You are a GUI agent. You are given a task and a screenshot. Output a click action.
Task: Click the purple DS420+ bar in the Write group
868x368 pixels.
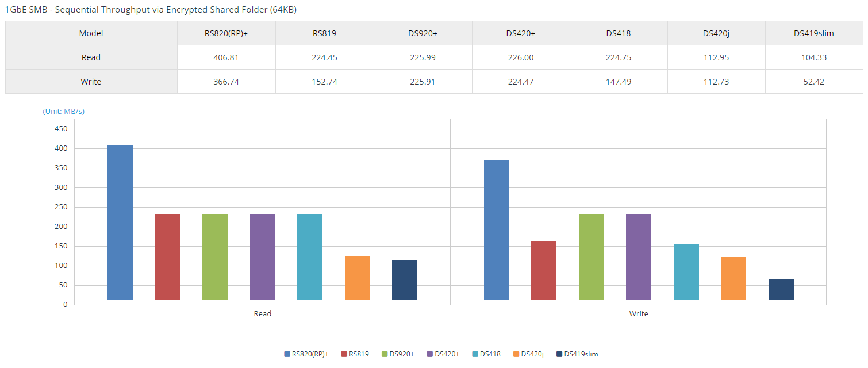639,257
